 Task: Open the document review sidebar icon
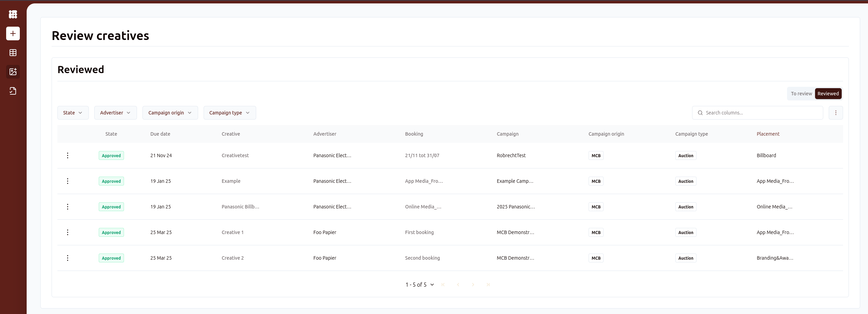pos(13,91)
